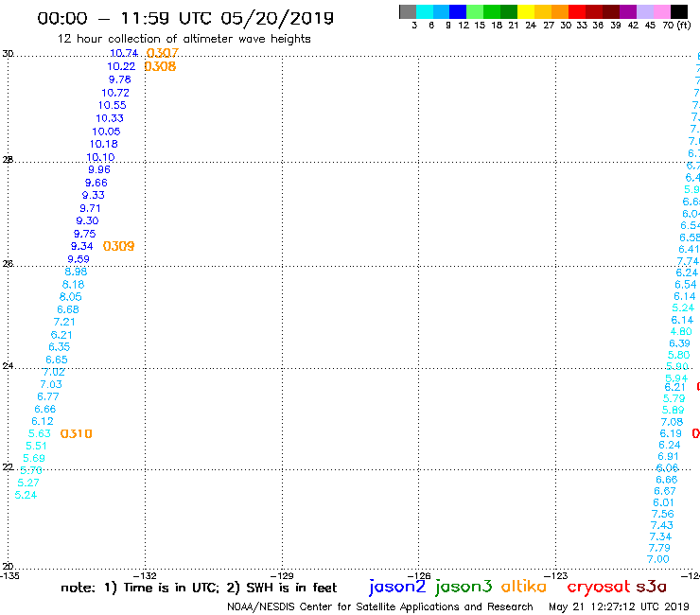Click the wave height value 10.72

coord(115,93)
